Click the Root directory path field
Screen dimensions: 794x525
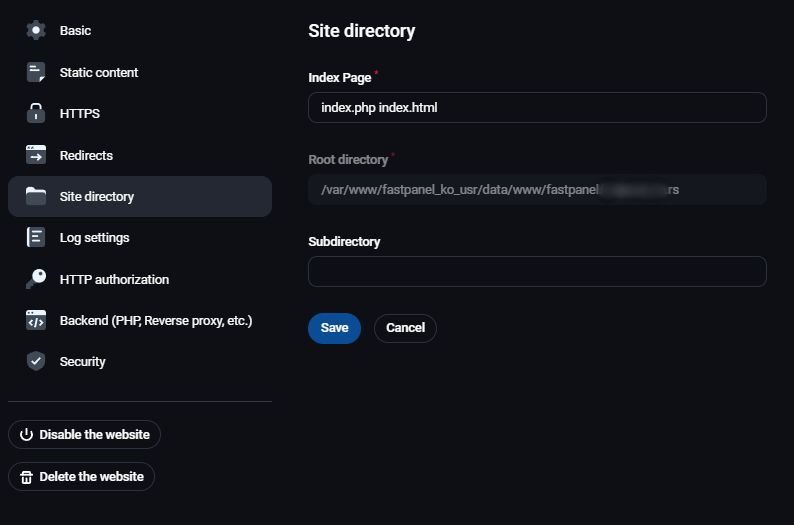pyautogui.click(x=537, y=190)
